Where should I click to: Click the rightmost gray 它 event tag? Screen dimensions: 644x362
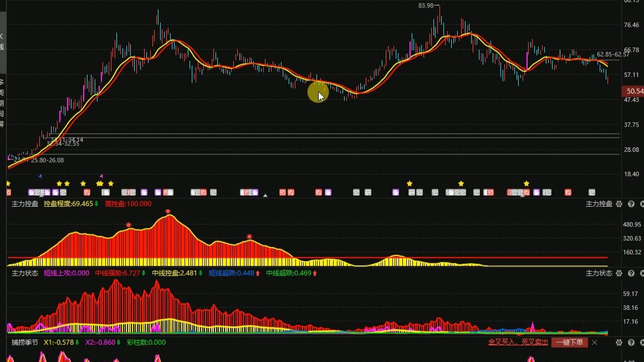592,192
